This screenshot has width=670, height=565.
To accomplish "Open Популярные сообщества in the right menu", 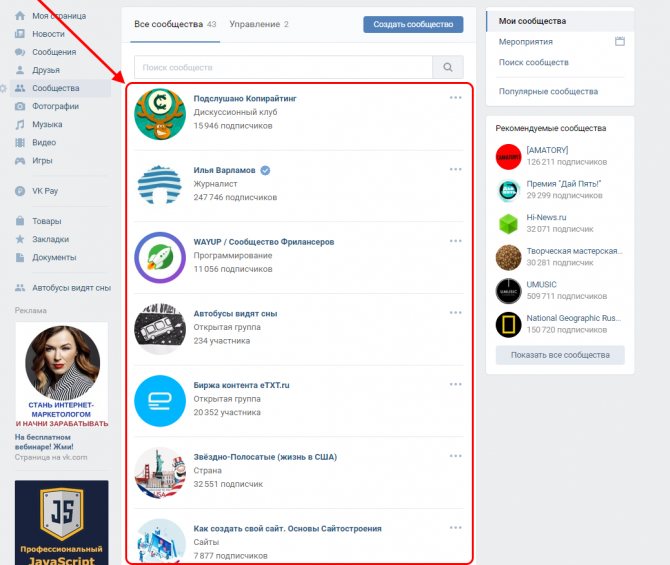I will [548, 91].
